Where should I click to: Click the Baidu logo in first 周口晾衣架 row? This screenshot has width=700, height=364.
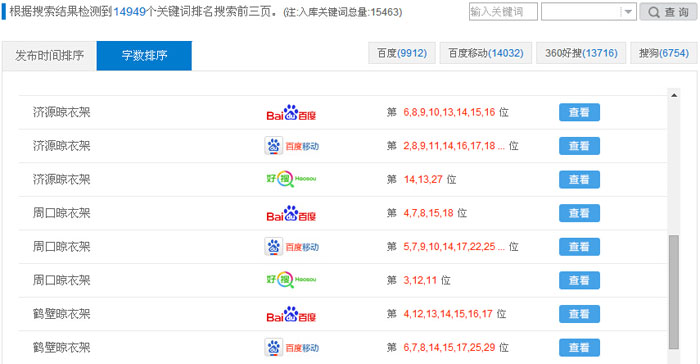point(291,213)
